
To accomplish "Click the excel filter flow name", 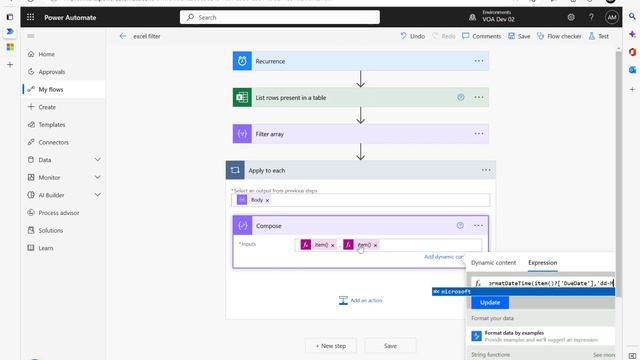I will pos(147,36).
